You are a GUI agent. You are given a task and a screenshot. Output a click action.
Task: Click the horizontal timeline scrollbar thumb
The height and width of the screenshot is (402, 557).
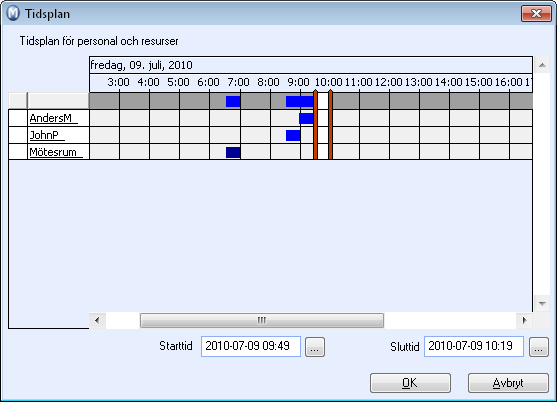262,320
